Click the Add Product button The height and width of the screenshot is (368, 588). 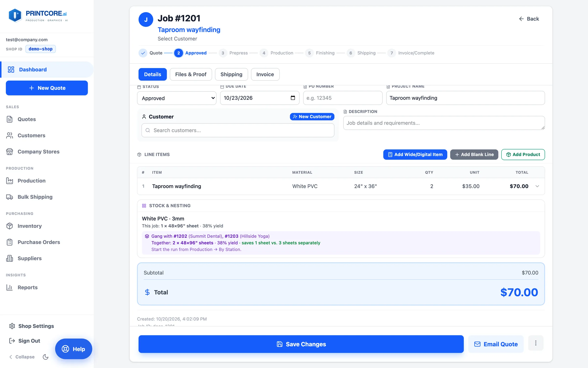tap(523, 155)
